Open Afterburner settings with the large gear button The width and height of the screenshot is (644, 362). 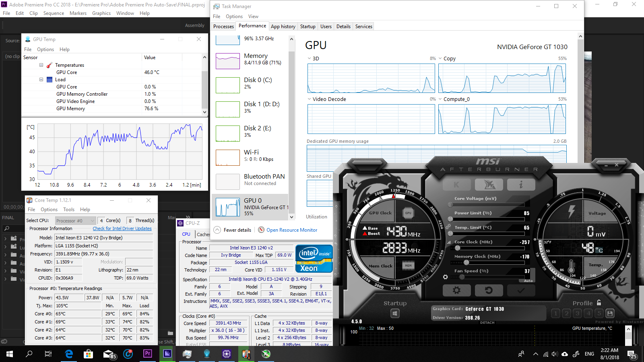(456, 290)
